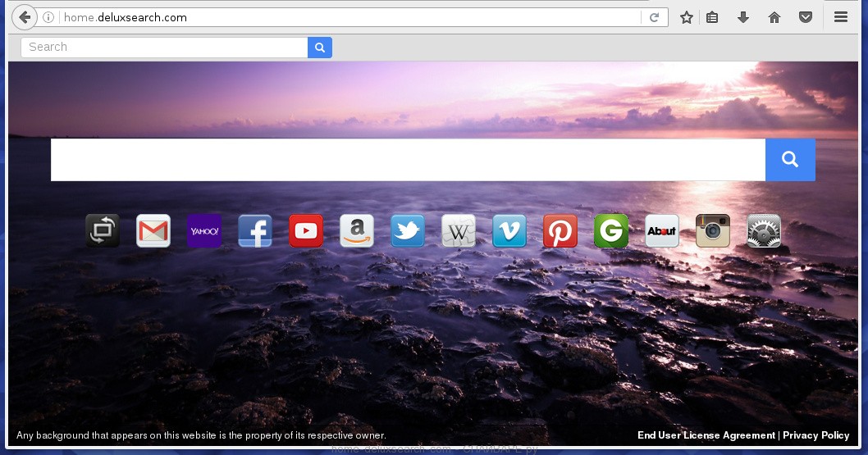Viewport: 868px width, 455px height.
Task: Open the Facebook shortcut icon
Action: (255, 230)
